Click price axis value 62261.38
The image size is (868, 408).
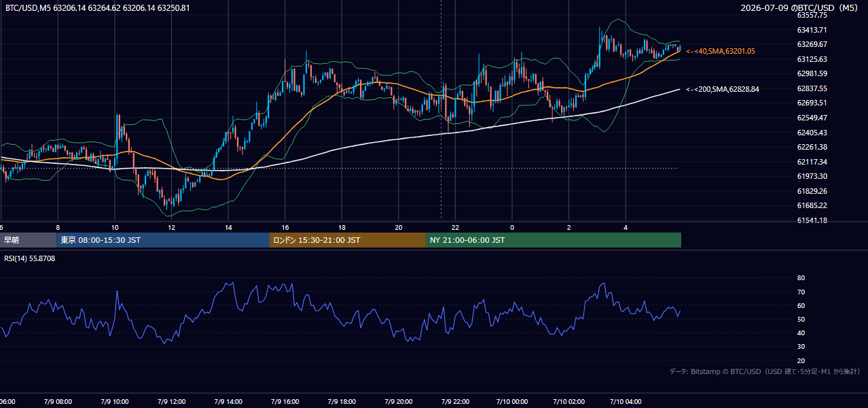[x=812, y=147]
